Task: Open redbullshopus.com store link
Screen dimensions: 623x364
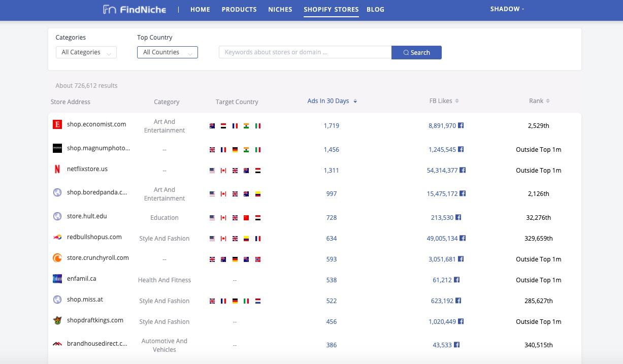Action: click(94, 237)
